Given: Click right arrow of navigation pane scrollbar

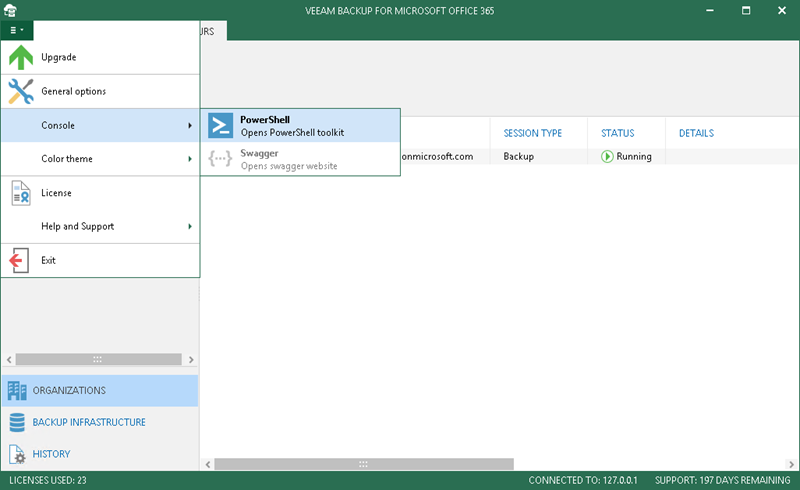Looking at the screenshot, I should 191,360.
